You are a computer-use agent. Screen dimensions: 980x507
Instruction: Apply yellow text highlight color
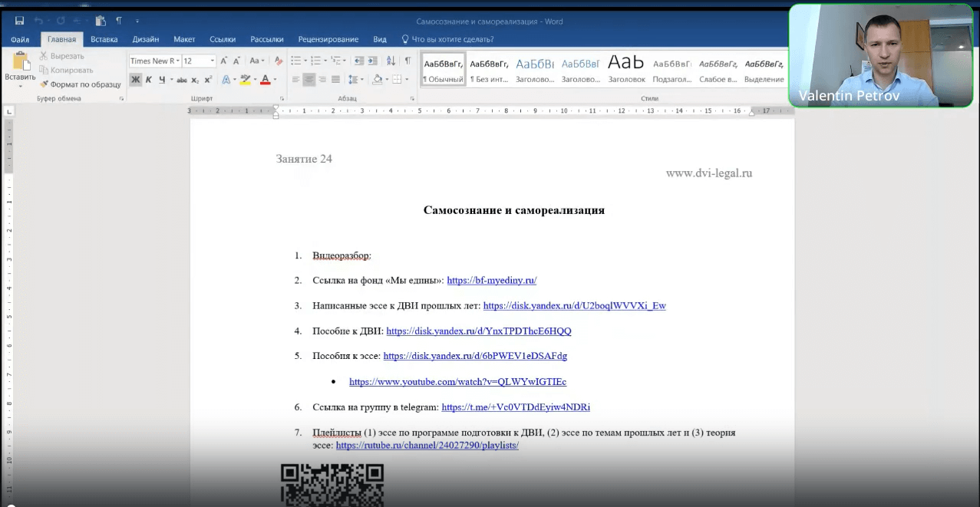click(245, 80)
